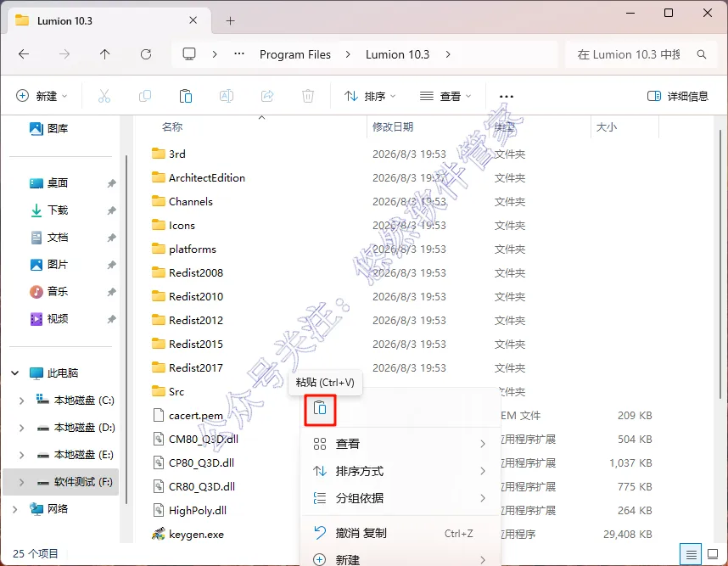Select HighPoly.dll file
The width and height of the screenshot is (728, 566).
coord(198,510)
